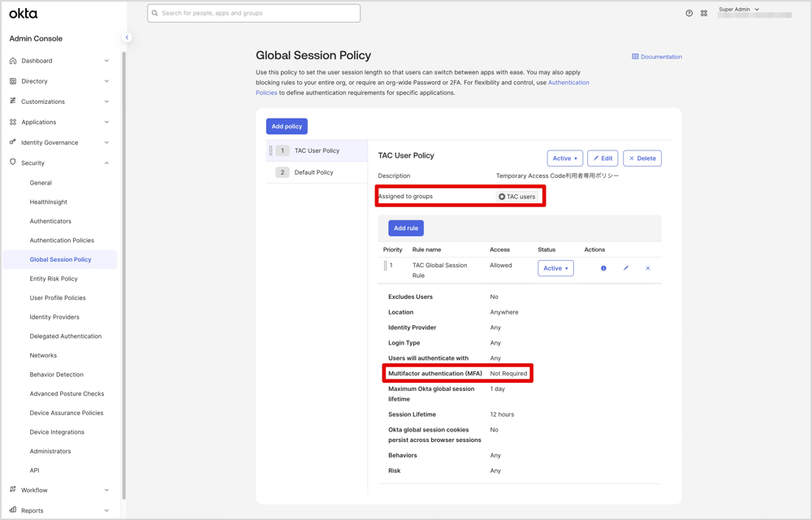Click the Add policy button
Viewport: 812px width, 520px height.
tap(287, 127)
